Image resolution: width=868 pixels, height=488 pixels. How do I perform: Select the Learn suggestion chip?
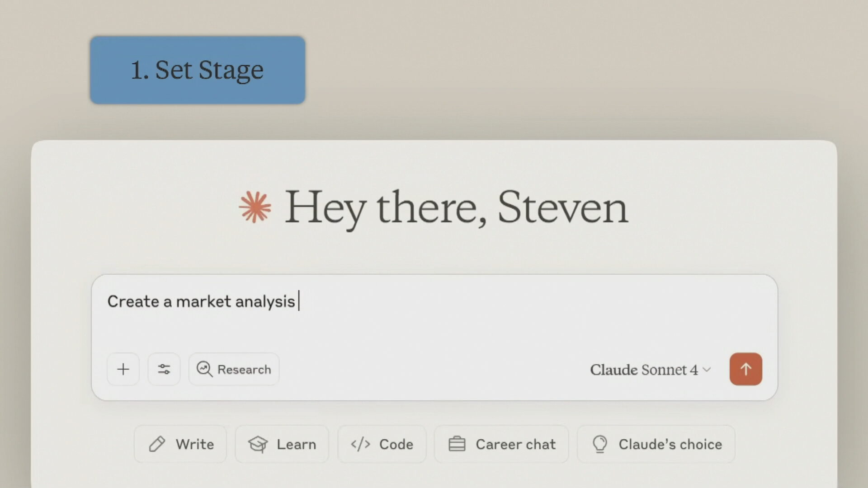pos(282,444)
